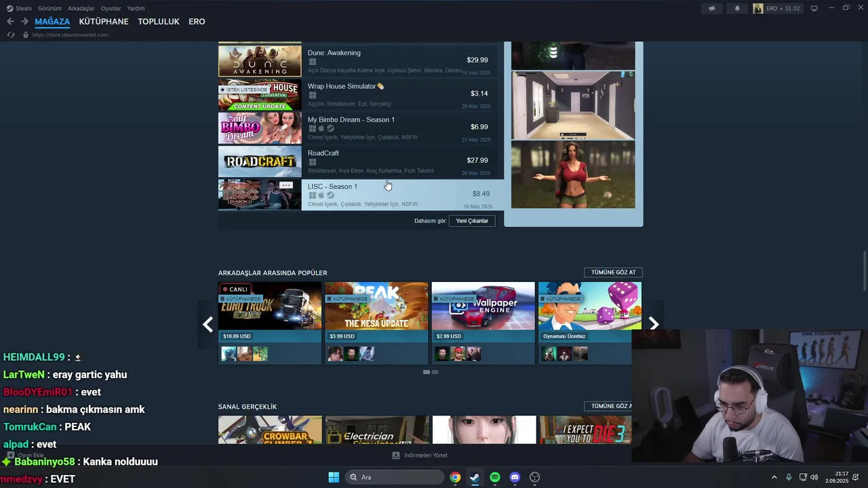
Task: Click the microphone tray icon
Action: 789,477
